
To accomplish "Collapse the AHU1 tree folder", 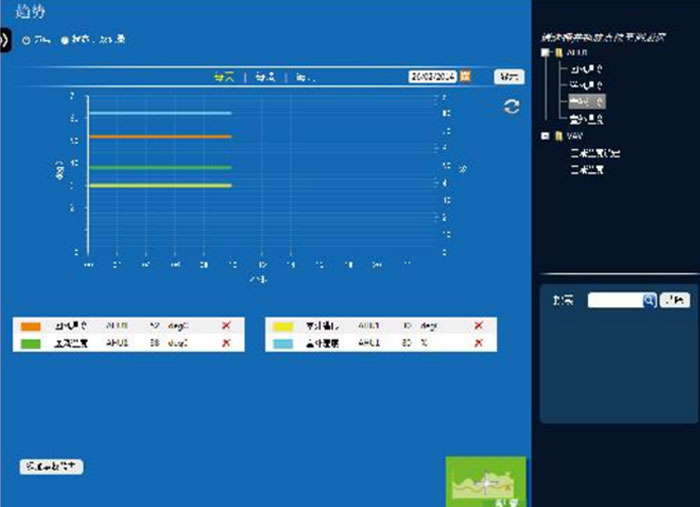I will pos(545,53).
